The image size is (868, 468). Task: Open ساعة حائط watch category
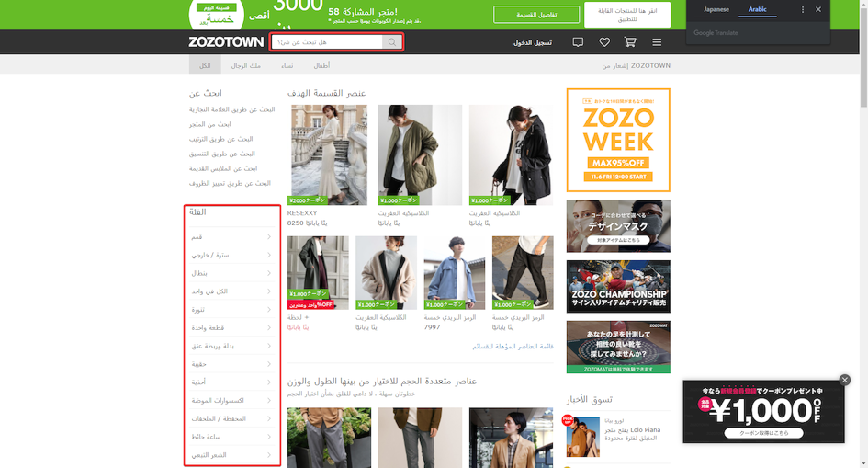[x=232, y=437]
